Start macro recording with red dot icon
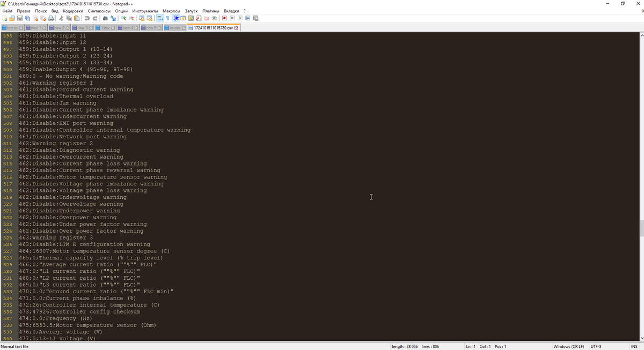 (224, 18)
